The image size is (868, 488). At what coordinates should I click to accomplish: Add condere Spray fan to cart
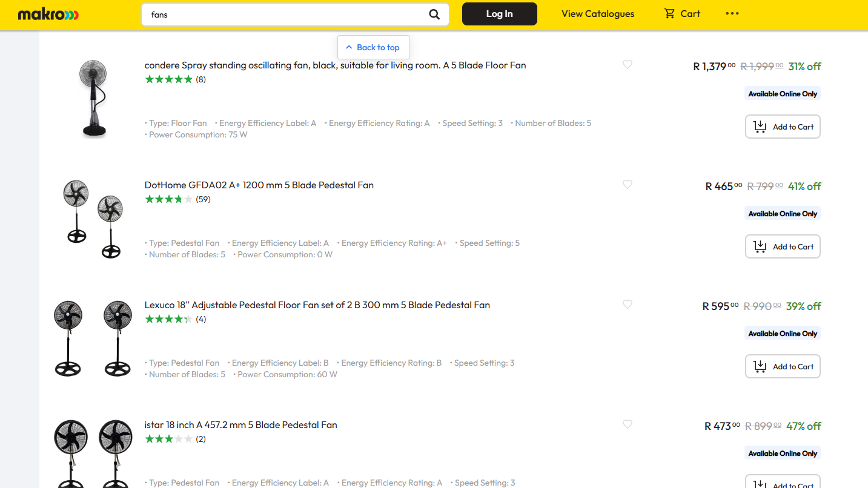point(783,127)
